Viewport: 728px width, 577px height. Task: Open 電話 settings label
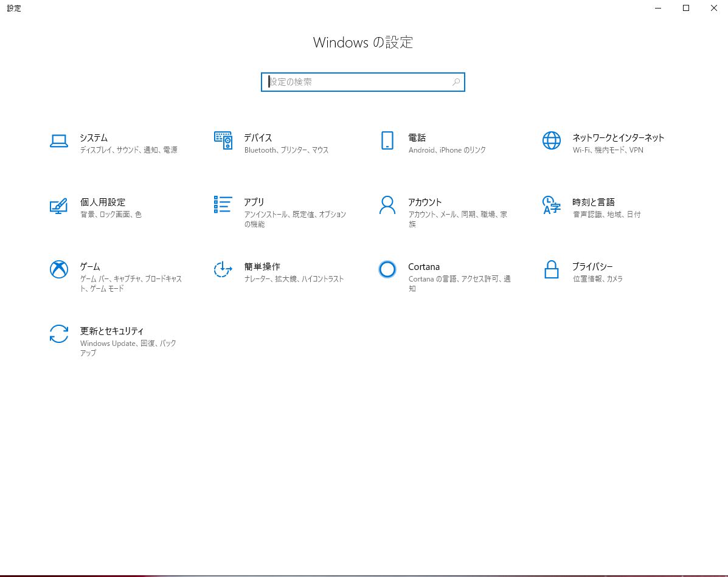pyautogui.click(x=417, y=138)
